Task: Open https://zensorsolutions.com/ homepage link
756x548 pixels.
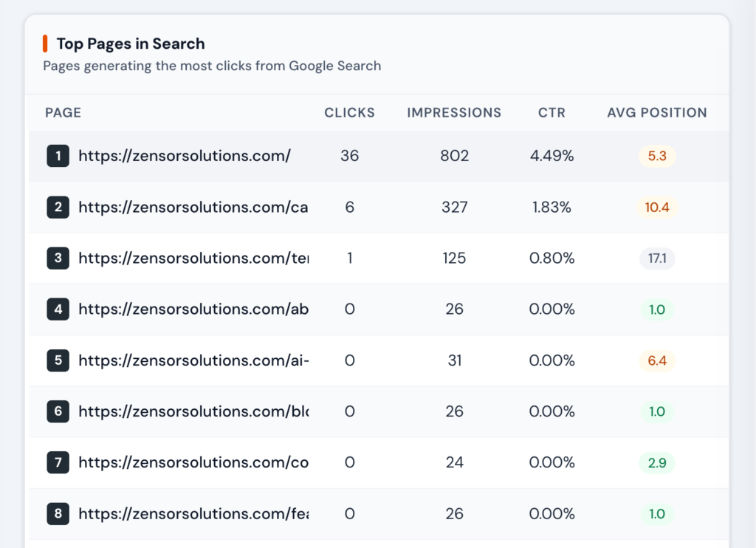Action: (184, 156)
